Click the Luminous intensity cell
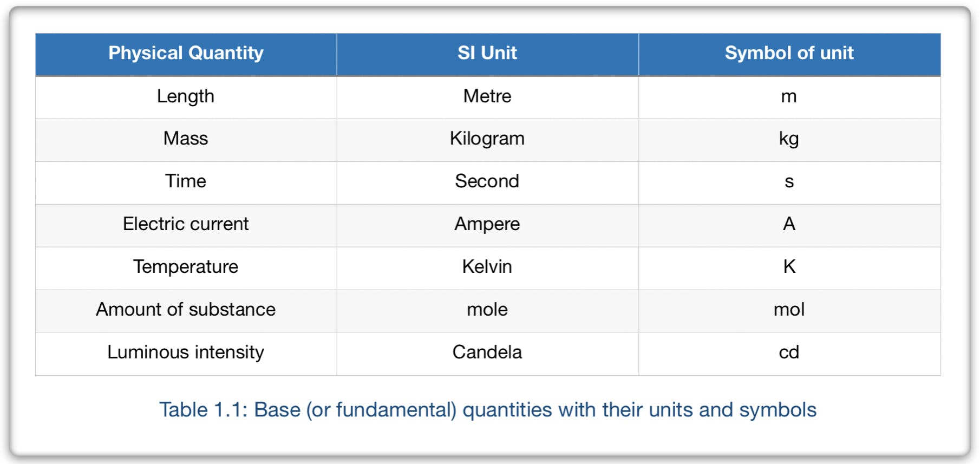The image size is (980, 464). 186,352
